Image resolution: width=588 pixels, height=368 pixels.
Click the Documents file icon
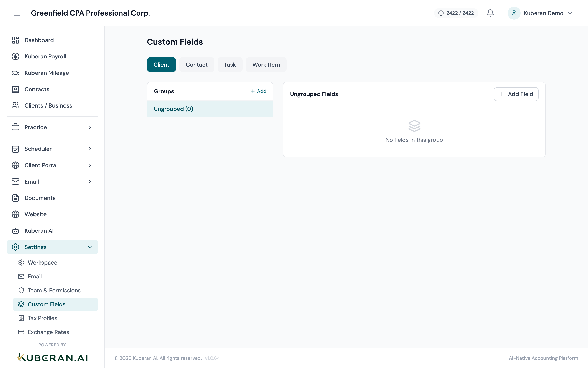(x=16, y=198)
